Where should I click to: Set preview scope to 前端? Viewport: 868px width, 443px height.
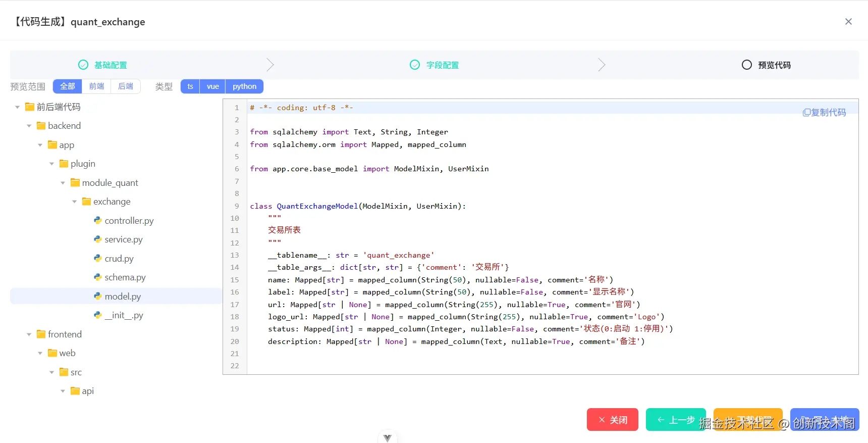[x=96, y=86]
